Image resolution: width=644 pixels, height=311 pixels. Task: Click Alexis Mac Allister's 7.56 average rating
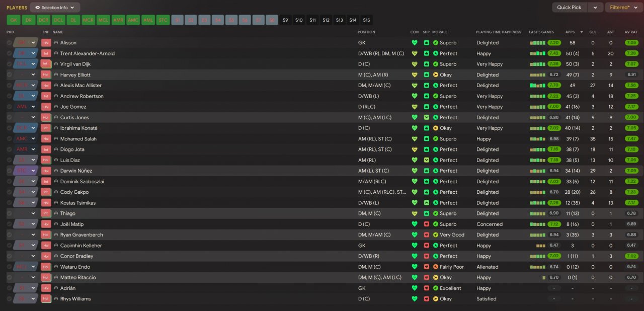(x=632, y=86)
